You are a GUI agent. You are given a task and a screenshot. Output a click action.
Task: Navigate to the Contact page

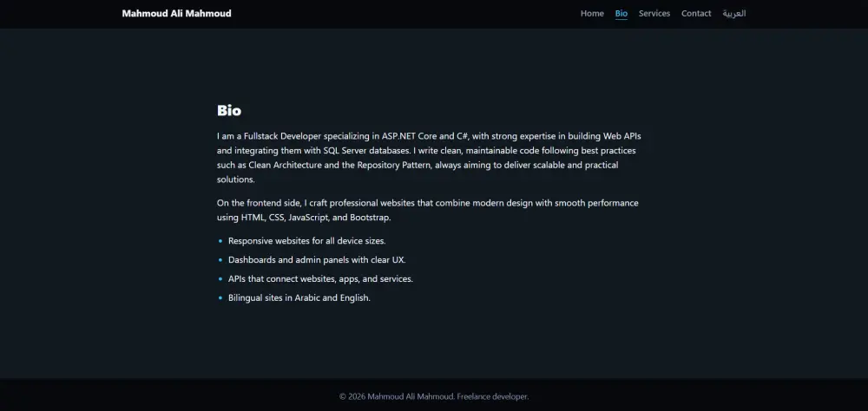tap(696, 14)
